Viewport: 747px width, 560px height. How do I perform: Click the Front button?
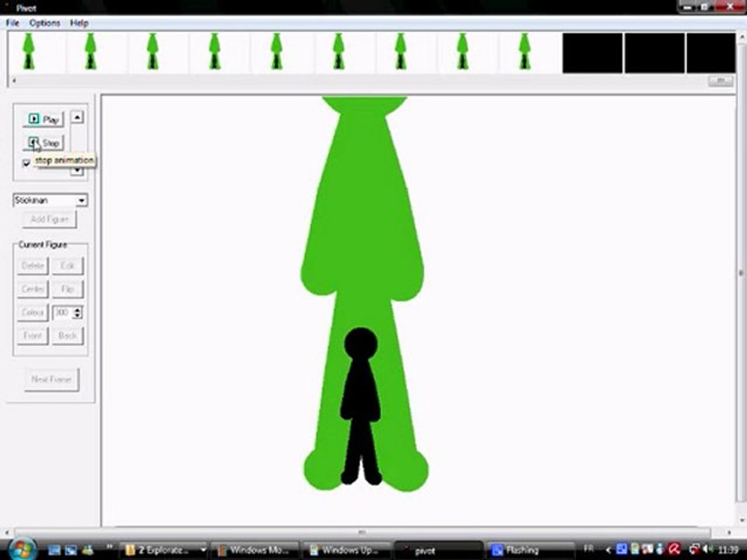[33, 336]
